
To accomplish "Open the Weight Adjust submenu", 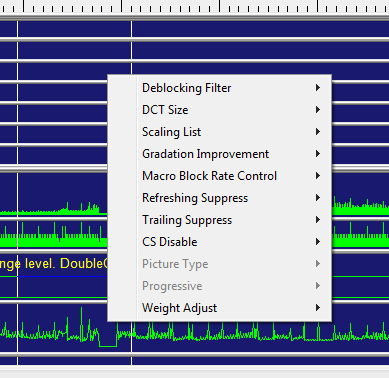I will point(219,308).
